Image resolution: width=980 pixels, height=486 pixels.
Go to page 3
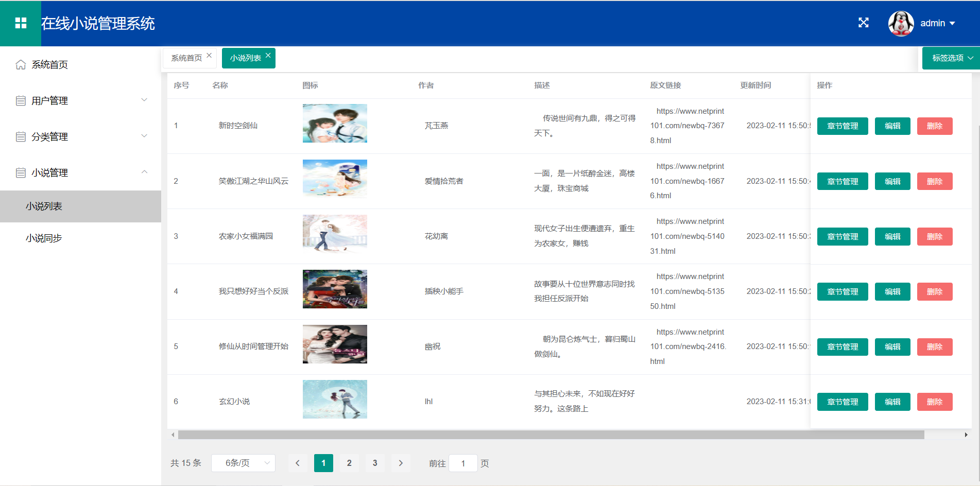click(x=375, y=463)
